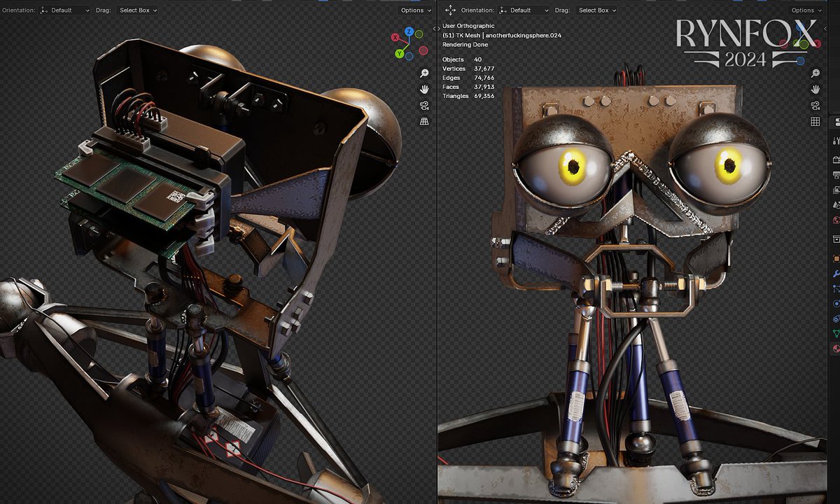Open the left viewport's Orientation Default dropdown
Image resolution: width=840 pixels, height=504 pixels.
(x=64, y=10)
